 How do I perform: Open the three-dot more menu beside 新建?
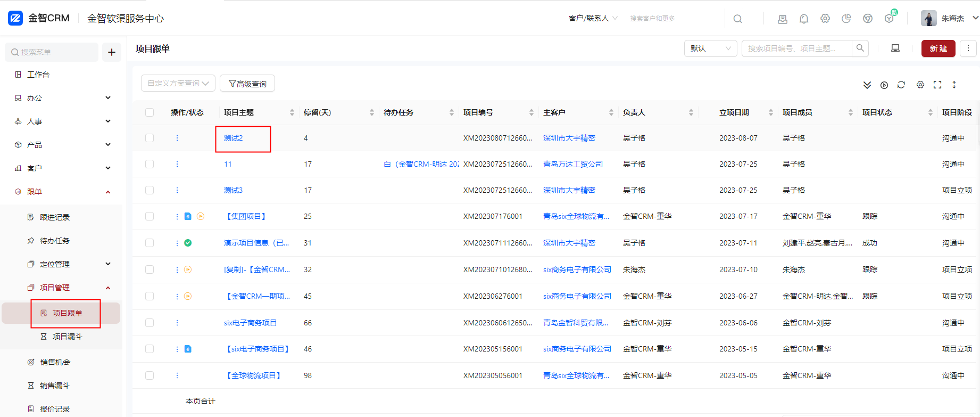[968, 48]
